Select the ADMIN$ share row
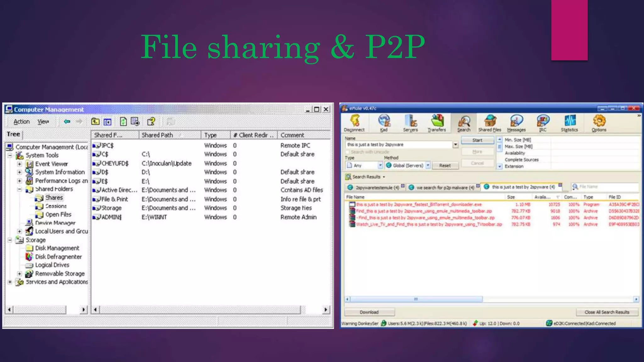Screen dimensions: 644x362 coord(210,217)
